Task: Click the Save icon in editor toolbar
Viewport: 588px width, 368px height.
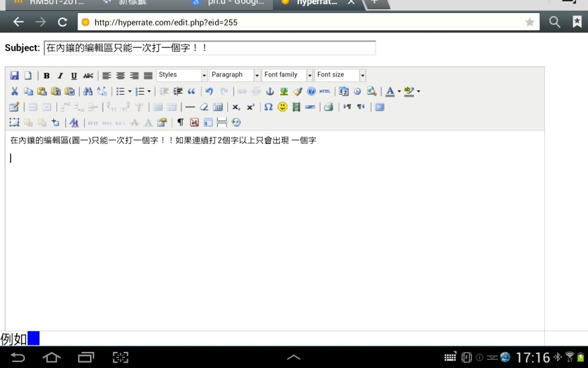Action: 15,75
